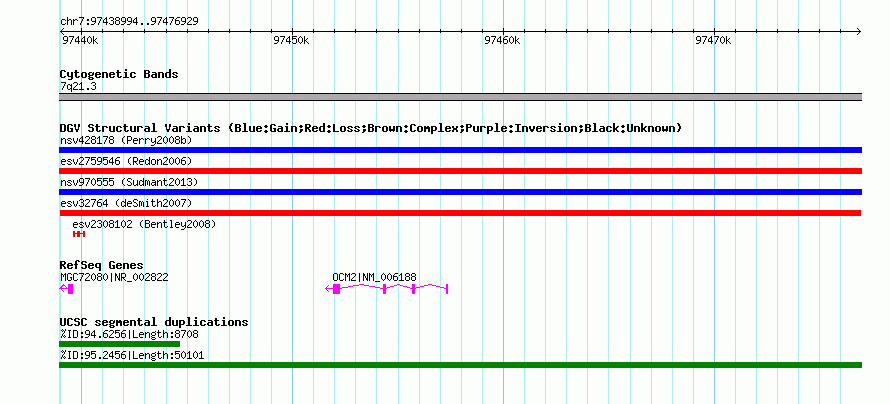Image resolution: width=890 pixels, height=404 pixels.
Task: Select the blue bar under nsv428178
Action: click(460, 150)
